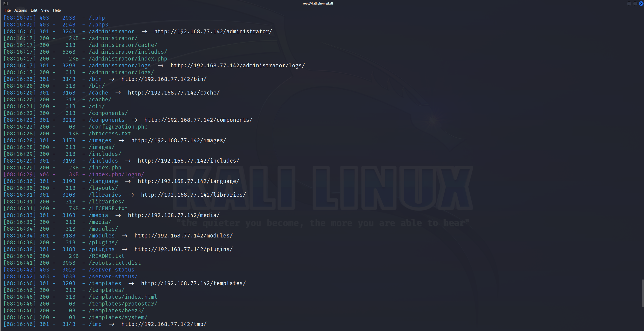Open the View menu

pos(45,10)
